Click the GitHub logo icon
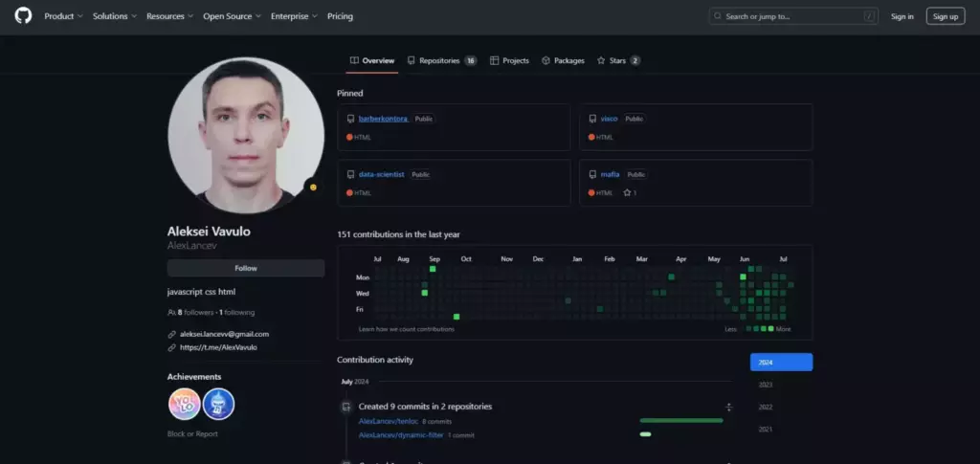This screenshot has height=464, width=980. [x=23, y=16]
